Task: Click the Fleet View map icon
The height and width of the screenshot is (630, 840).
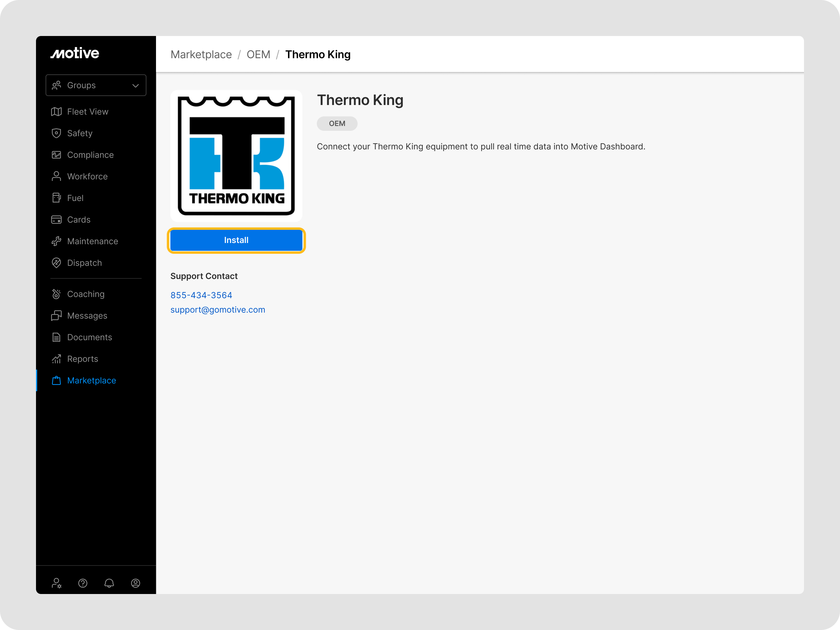Action: click(x=56, y=112)
